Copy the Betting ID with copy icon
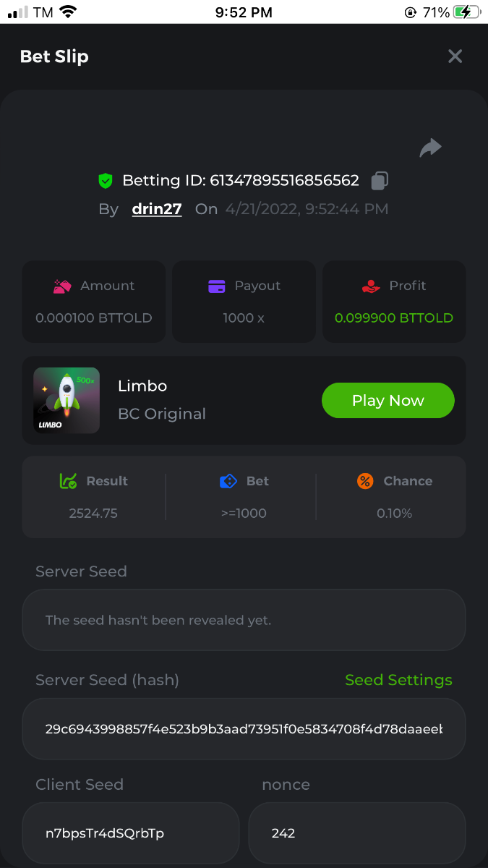The image size is (488, 868). click(380, 181)
